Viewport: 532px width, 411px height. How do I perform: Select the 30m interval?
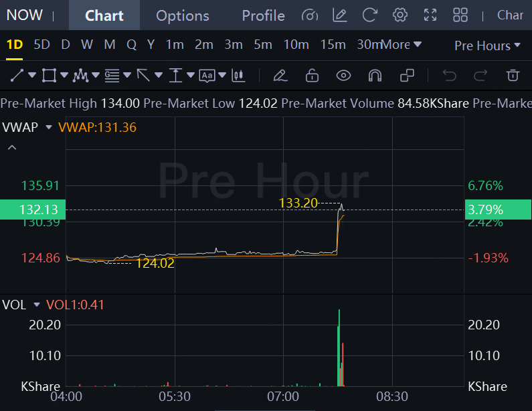(369, 44)
